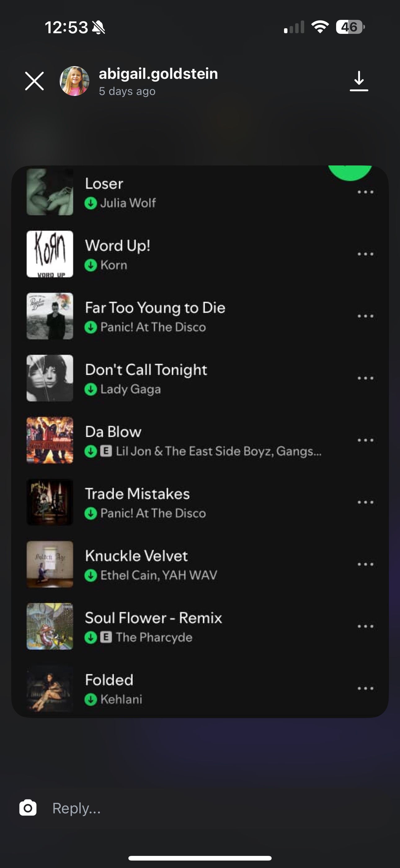400x868 pixels.
Task: Open more options for Far Too Young to Die
Action: [365, 316]
